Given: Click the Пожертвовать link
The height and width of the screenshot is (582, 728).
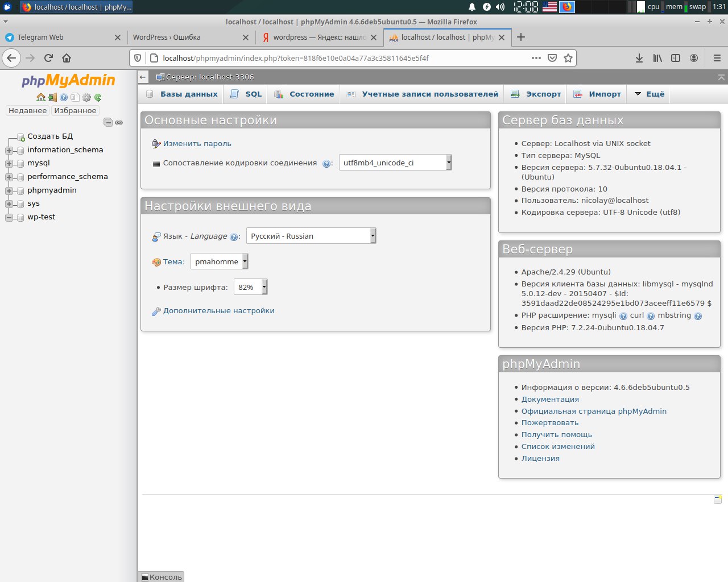Looking at the screenshot, I should 550,423.
